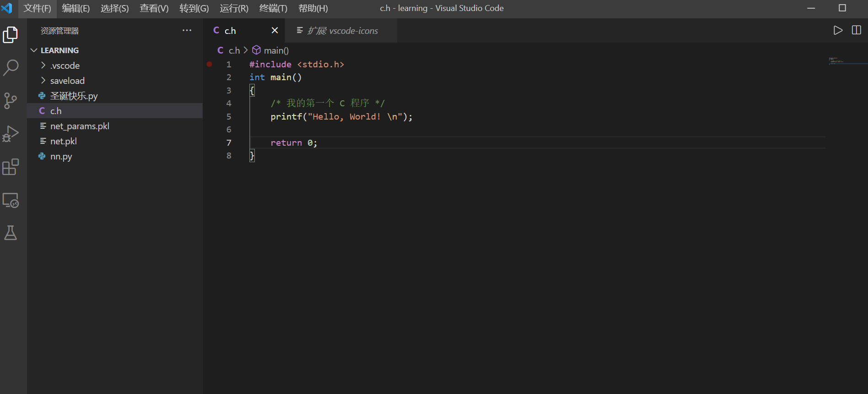Click the C icon in breadcrumb

point(221,50)
